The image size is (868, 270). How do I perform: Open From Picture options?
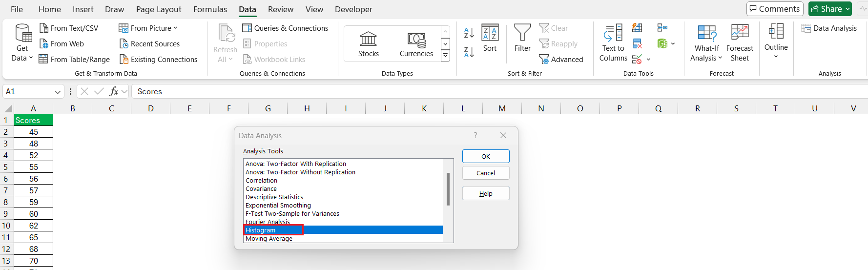pos(148,28)
